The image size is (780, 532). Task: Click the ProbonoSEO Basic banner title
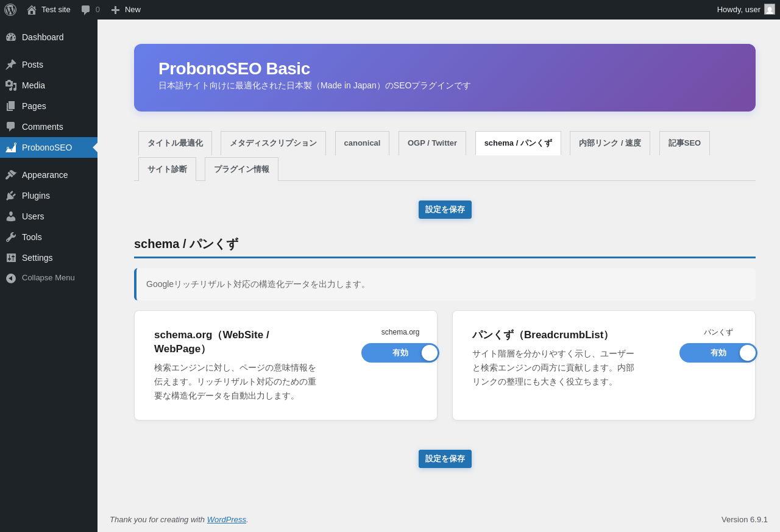pyautogui.click(x=234, y=69)
